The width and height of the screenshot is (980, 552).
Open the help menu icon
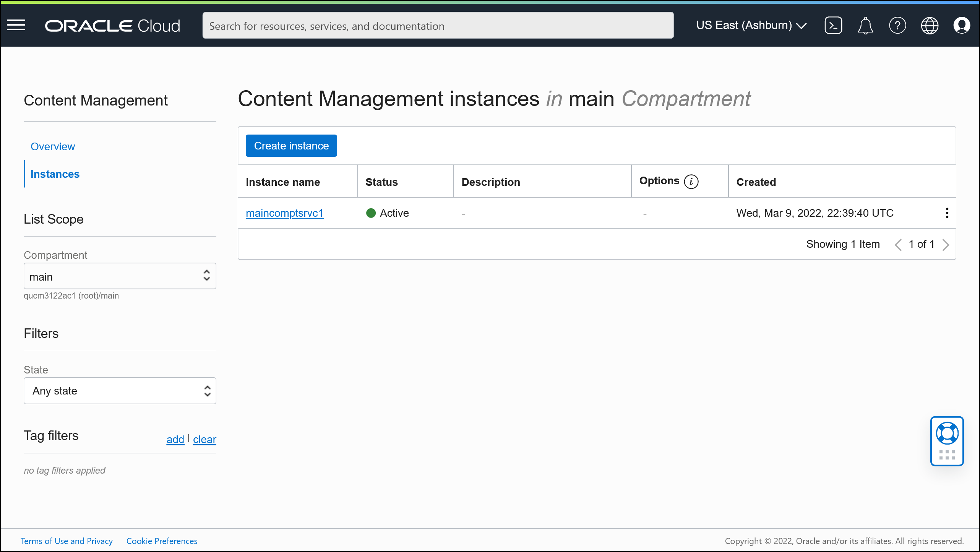click(x=897, y=25)
